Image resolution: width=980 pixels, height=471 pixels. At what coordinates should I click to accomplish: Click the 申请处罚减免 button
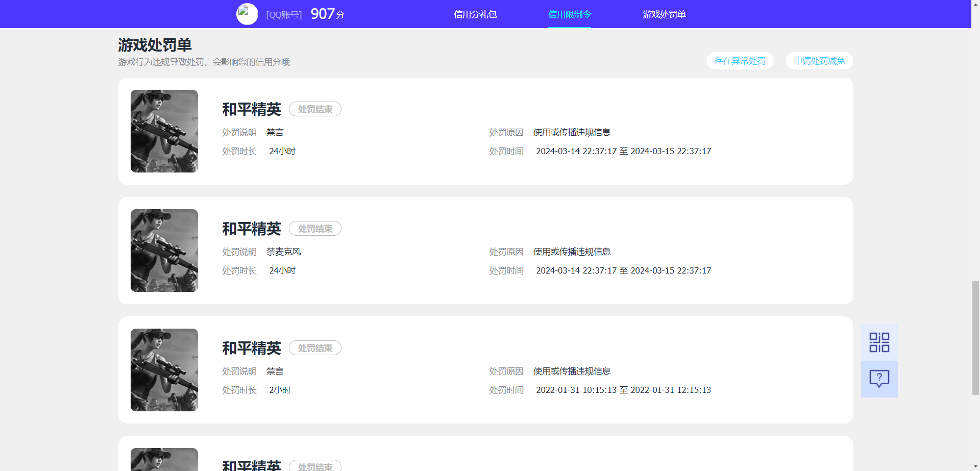click(819, 61)
